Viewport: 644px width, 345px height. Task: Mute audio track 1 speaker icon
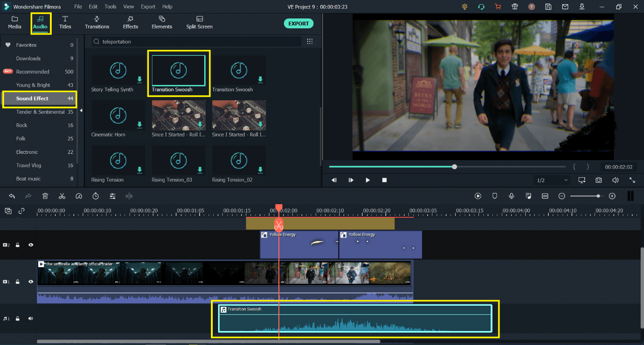[31, 318]
